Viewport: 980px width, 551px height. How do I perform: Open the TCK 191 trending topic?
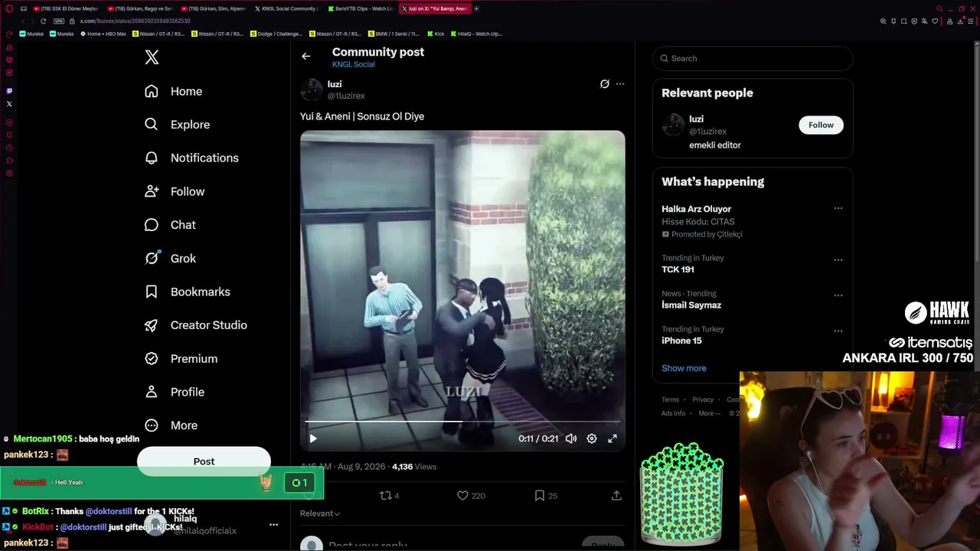point(678,269)
